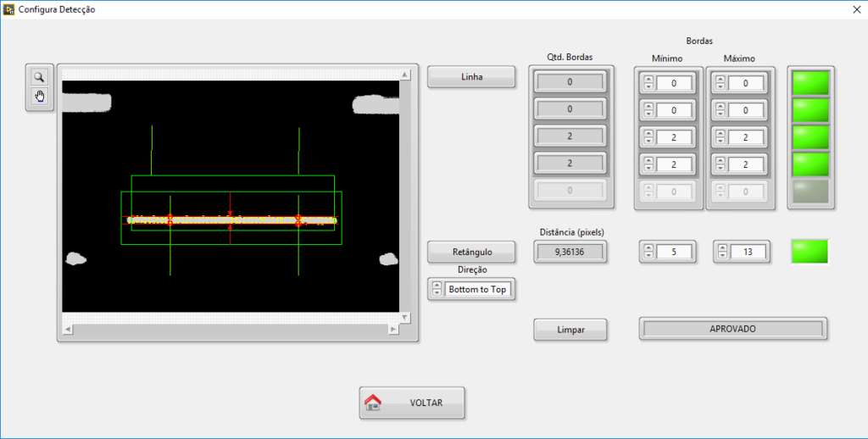Click the Distância value 9,36136
868x439 pixels.
[x=570, y=252]
